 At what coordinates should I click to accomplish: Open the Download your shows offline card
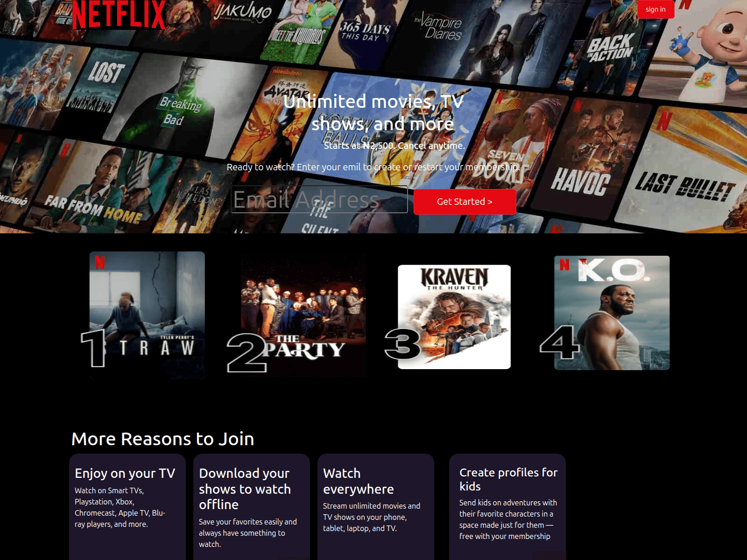tap(252, 506)
